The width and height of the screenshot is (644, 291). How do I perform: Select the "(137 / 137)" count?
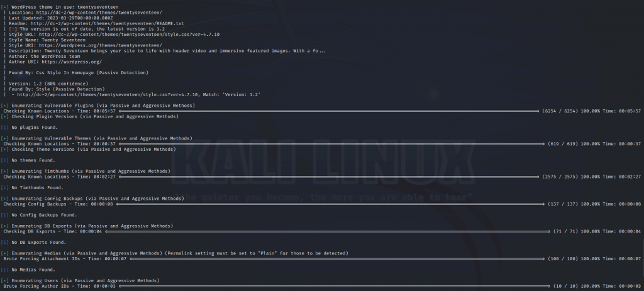(563, 204)
